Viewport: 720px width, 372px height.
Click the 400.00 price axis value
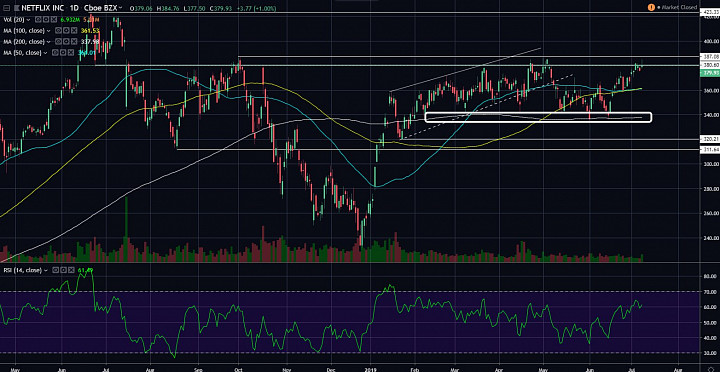[x=710, y=41]
